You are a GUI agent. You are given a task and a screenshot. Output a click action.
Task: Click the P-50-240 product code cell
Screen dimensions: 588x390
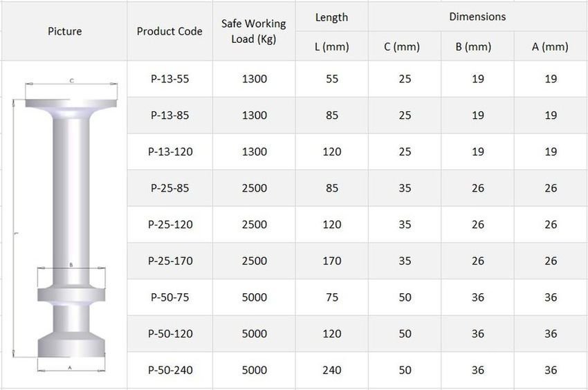169,370
